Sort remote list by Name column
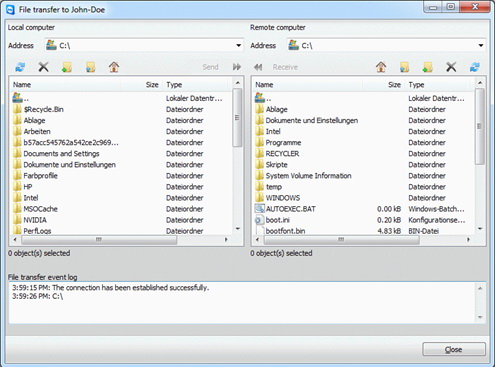The image size is (496, 368). (308, 85)
